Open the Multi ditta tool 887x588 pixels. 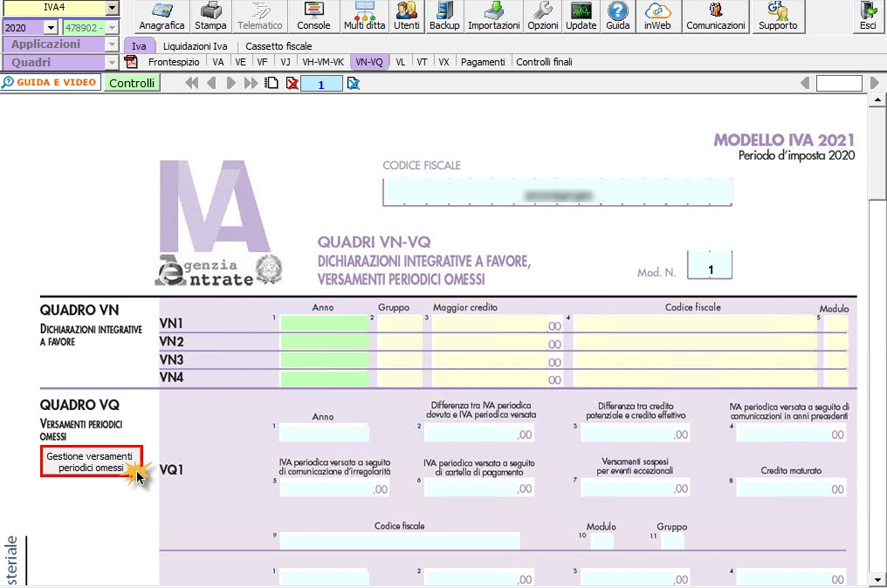[364, 17]
